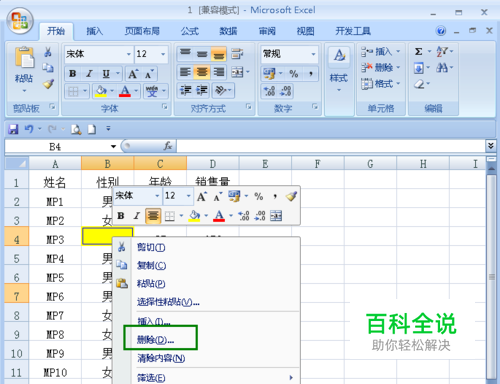Switch to the 插入 ribbon tab
Screen dimensions: 500x384
(95, 31)
